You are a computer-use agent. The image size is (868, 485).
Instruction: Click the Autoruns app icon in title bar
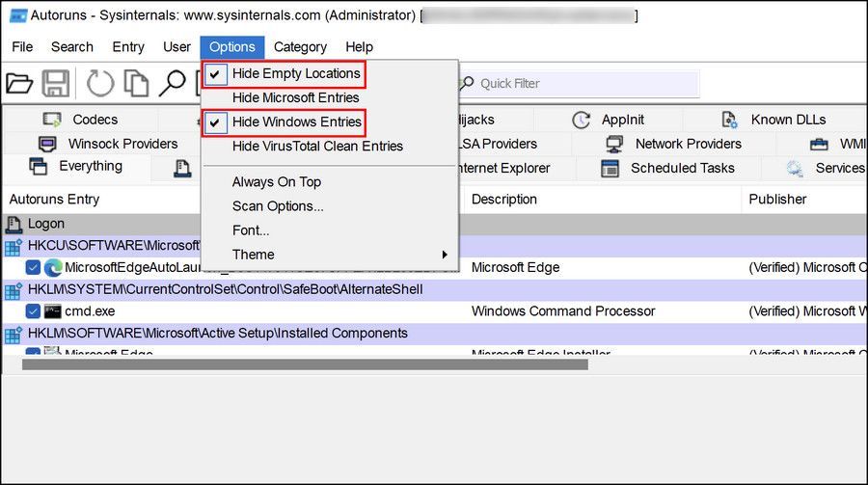[x=18, y=15]
